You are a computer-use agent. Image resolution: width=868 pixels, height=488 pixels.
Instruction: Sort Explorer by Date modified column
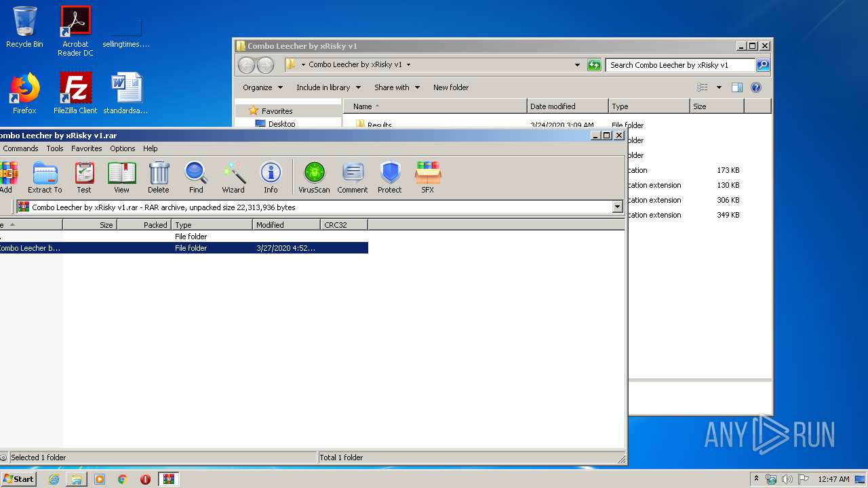[568, 106]
